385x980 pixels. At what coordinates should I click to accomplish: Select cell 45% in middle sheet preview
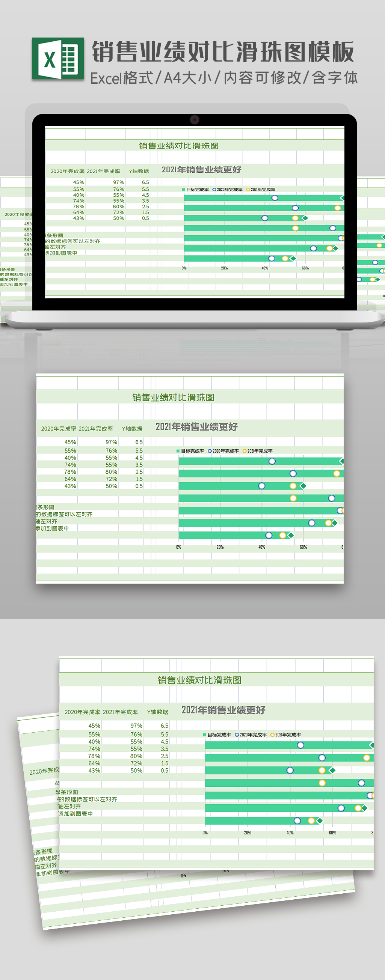(x=70, y=442)
